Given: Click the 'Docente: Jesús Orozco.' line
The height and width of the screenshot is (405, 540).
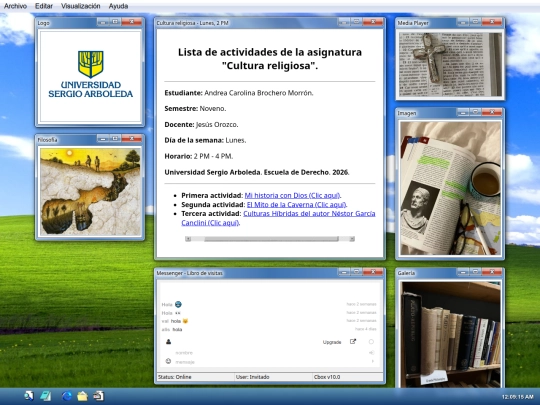Looking at the screenshot, I should (x=201, y=125).
